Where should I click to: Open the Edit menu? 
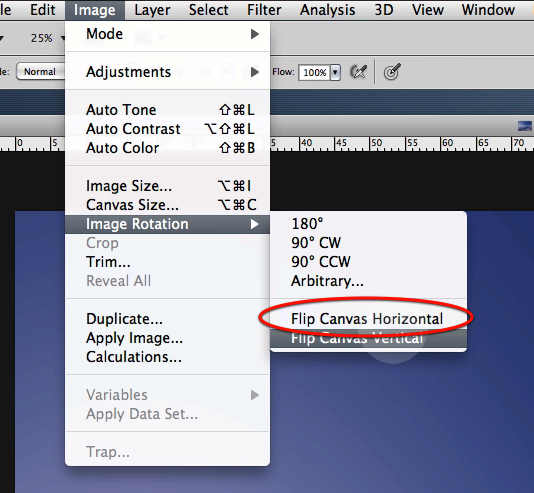pos(43,10)
